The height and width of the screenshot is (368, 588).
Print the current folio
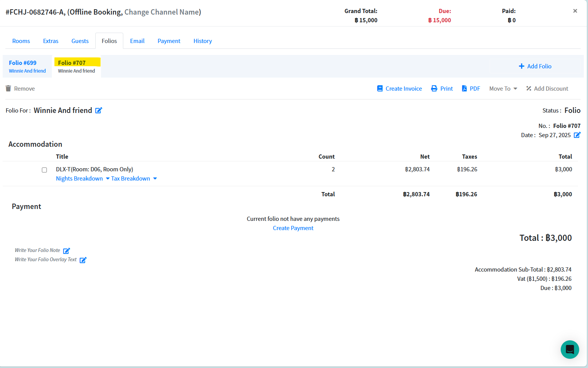442,89
